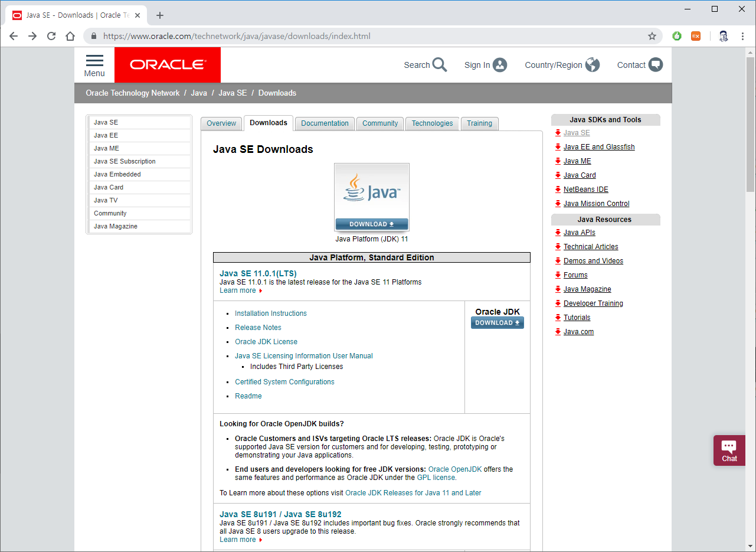Screen dimensions: 756x552
Task: Open Search magnifier icon
Action: pos(440,65)
